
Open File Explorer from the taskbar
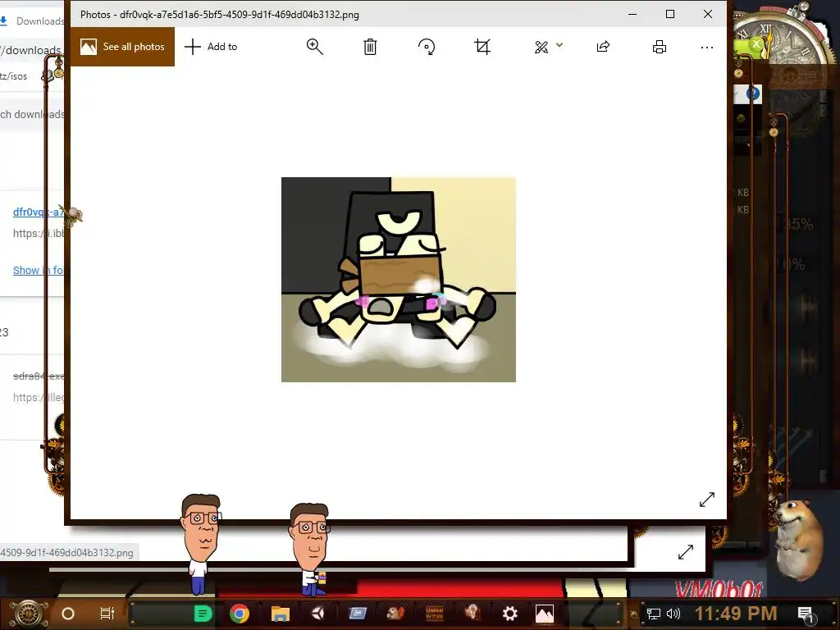click(280, 614)
